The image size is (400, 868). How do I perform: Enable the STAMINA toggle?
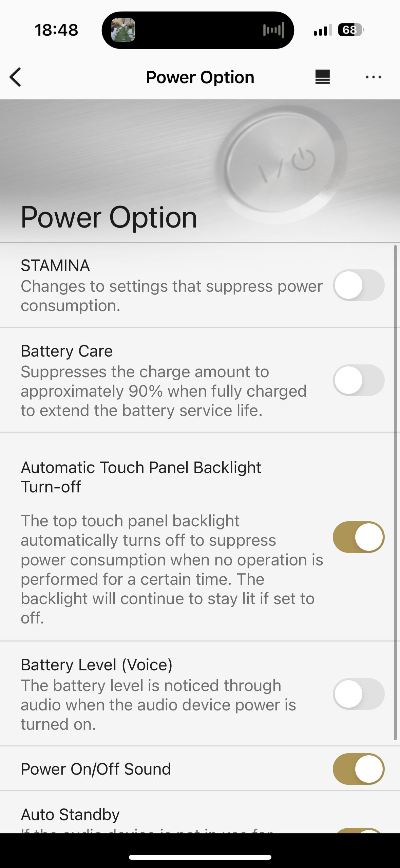point(359,285)
